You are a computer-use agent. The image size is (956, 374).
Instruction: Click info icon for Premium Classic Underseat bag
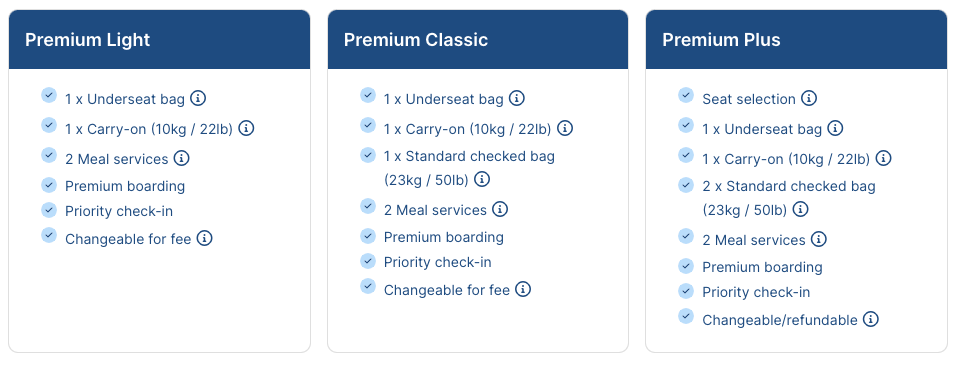(x=516, y=98)
